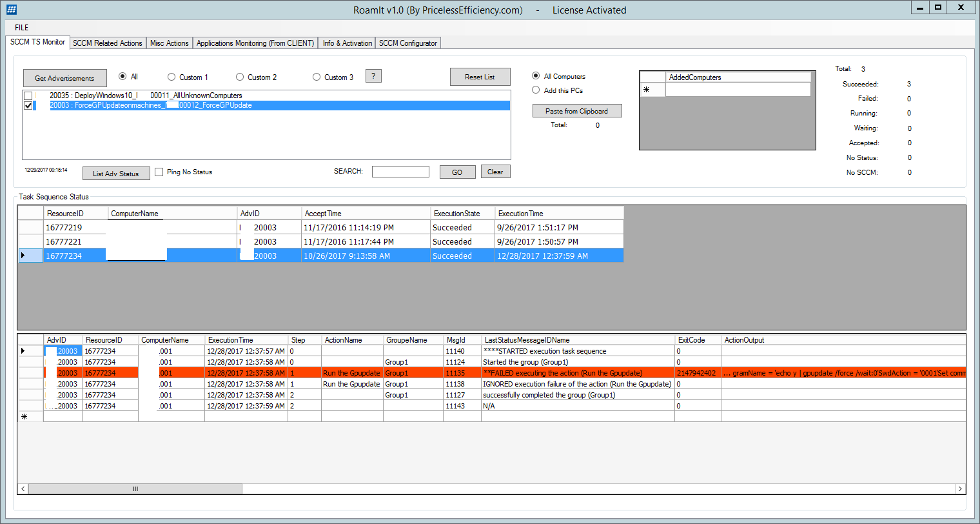Choose the Custom 1 radio option

pos(171,77)
